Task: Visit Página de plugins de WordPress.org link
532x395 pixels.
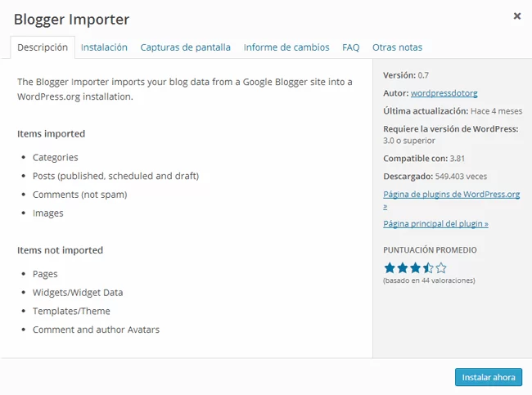Action: coord(451,195)
